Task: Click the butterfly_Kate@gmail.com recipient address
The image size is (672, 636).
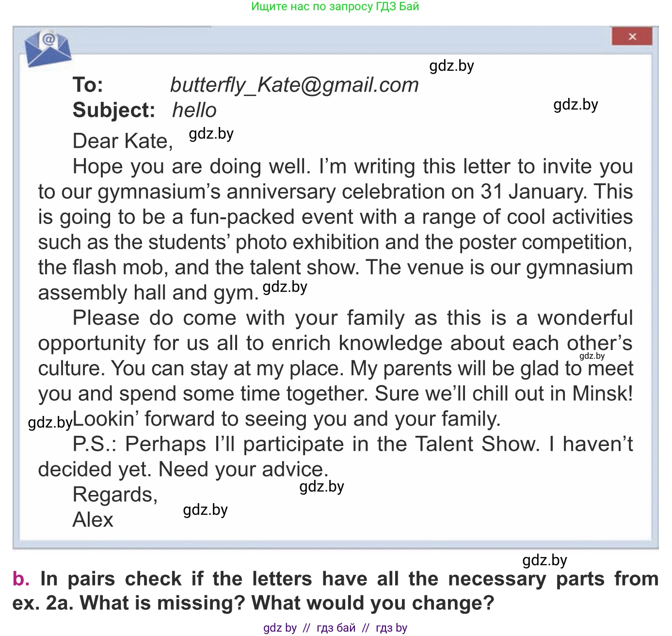Action: tap(294, 85)
